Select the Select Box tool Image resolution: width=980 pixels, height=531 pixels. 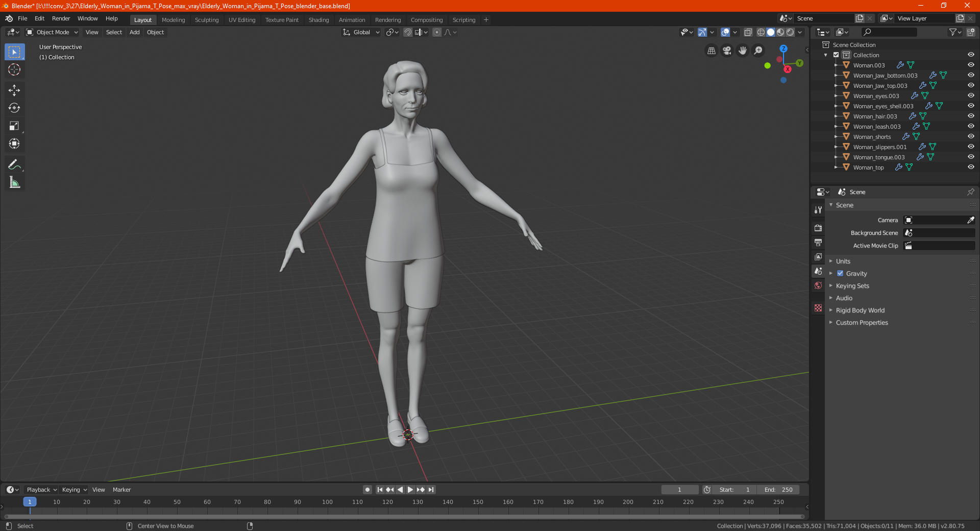tap(14, 52)
